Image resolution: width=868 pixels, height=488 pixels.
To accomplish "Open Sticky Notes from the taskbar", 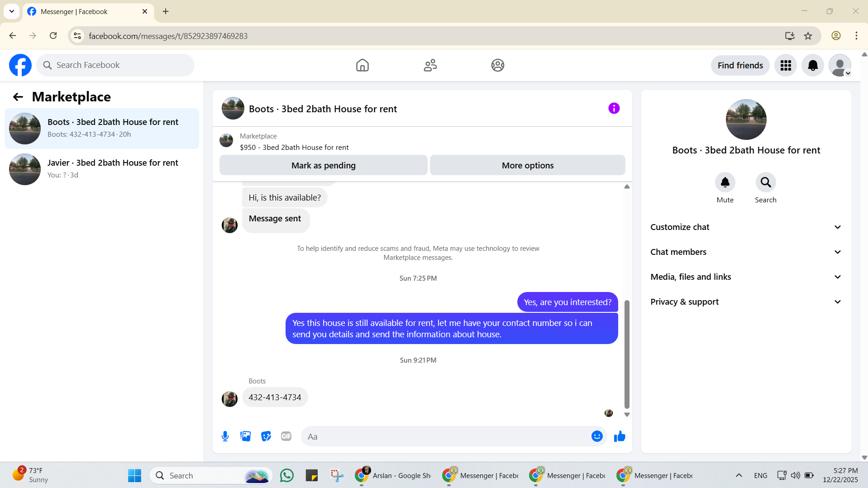I will [312, 475].
